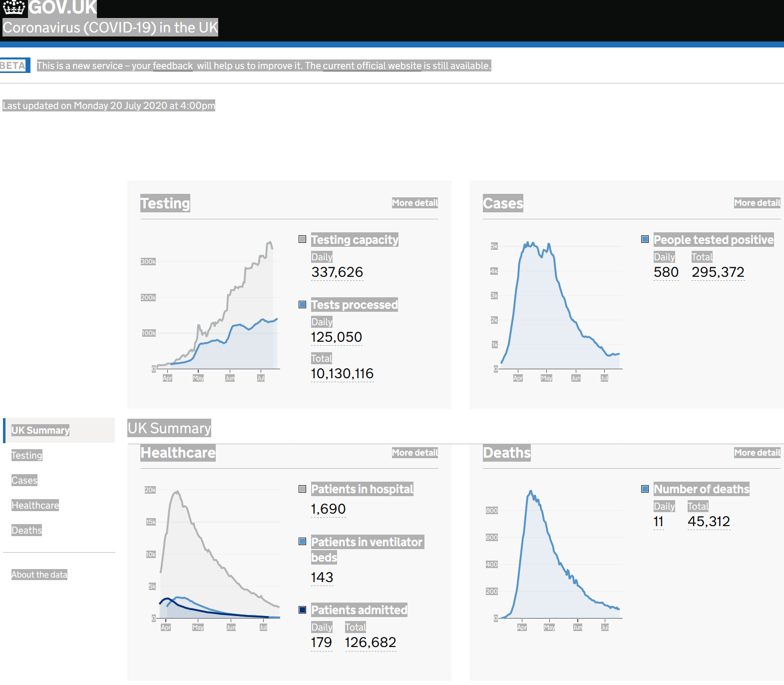Click People tested positive legend square

coord(645,239)
